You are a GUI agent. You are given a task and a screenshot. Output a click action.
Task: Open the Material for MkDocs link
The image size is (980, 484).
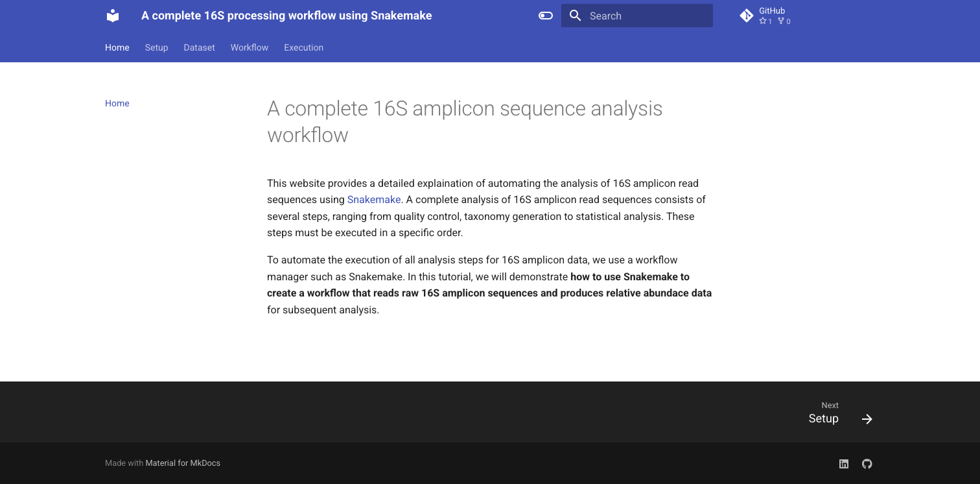click(x=183, y=463)
